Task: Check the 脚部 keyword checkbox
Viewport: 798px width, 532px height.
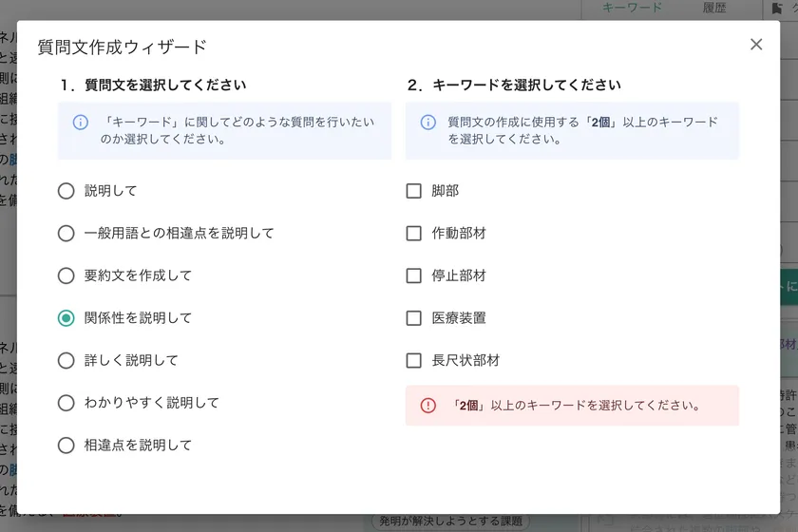Action: [x=414, y=191]
